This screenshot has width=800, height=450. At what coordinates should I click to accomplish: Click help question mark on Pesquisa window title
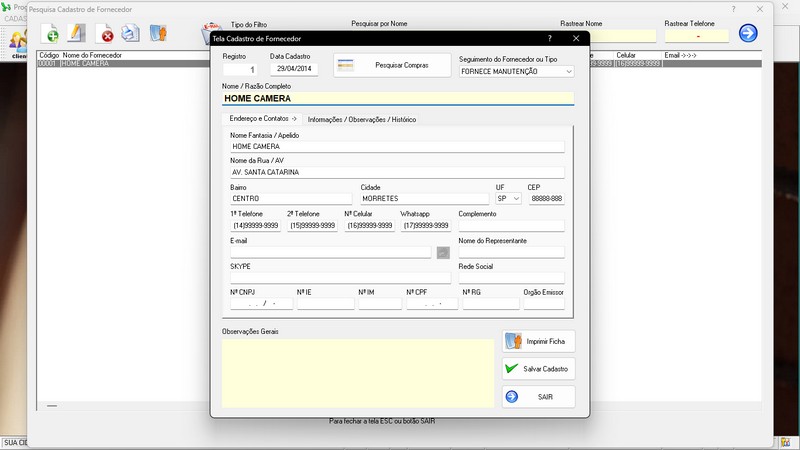click(733, 9)
